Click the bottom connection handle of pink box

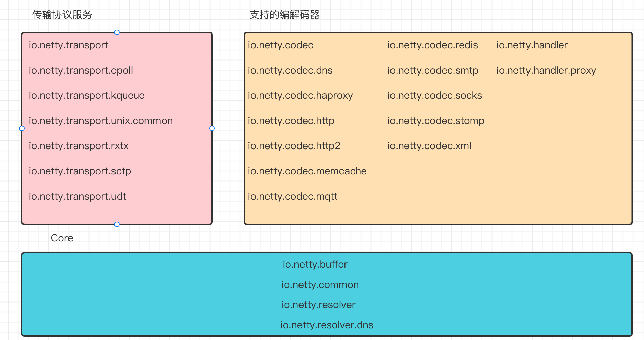click(x=117, y=224)
